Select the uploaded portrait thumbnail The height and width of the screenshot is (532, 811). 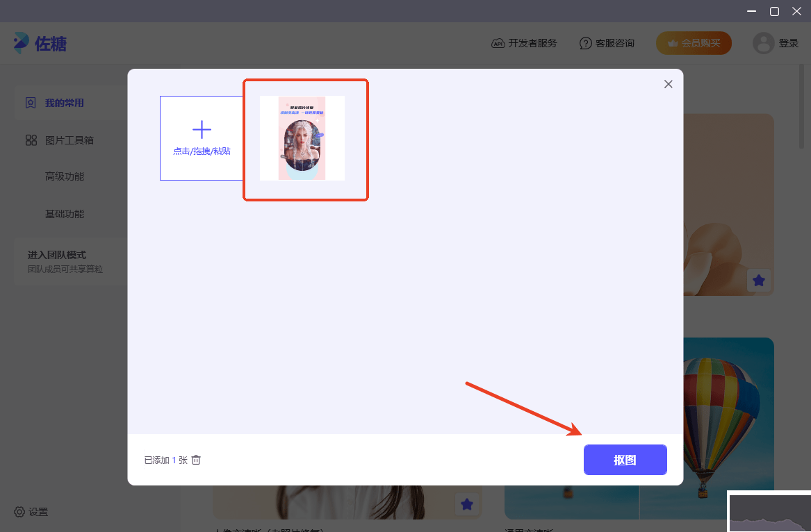pyautogui.click(x=301, y=140)
